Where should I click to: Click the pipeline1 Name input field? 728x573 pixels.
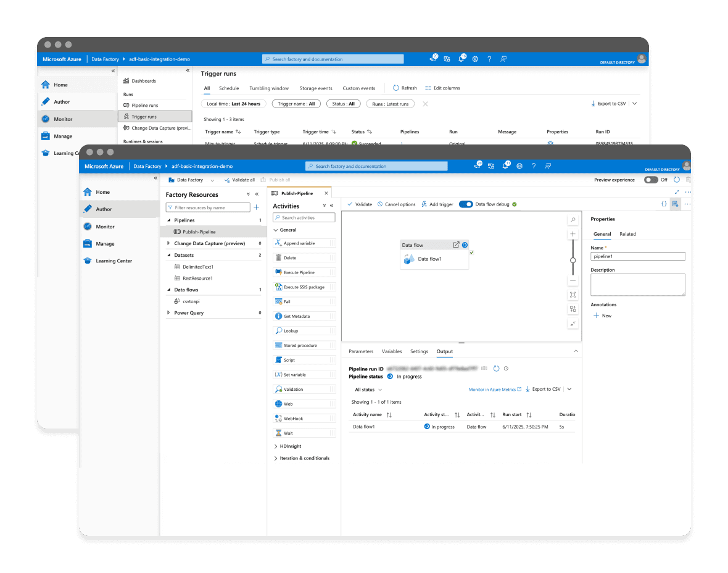tap(637, 256)
